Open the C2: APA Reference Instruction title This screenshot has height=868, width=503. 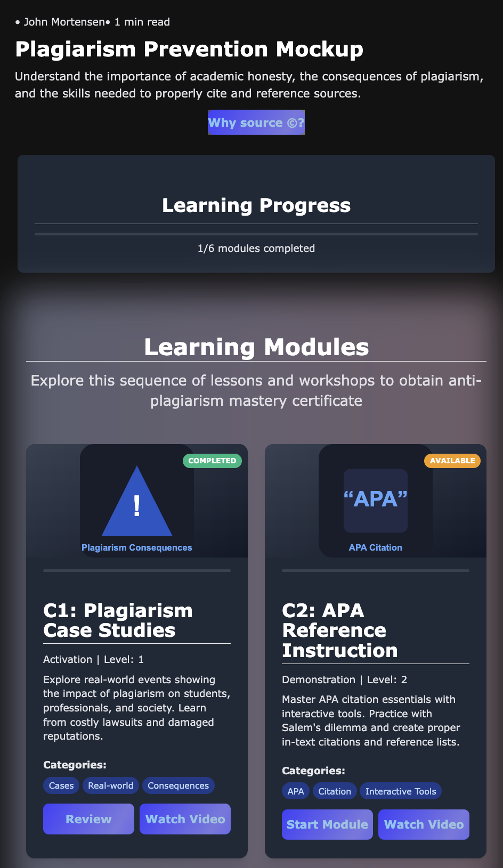tap(339, 630)
